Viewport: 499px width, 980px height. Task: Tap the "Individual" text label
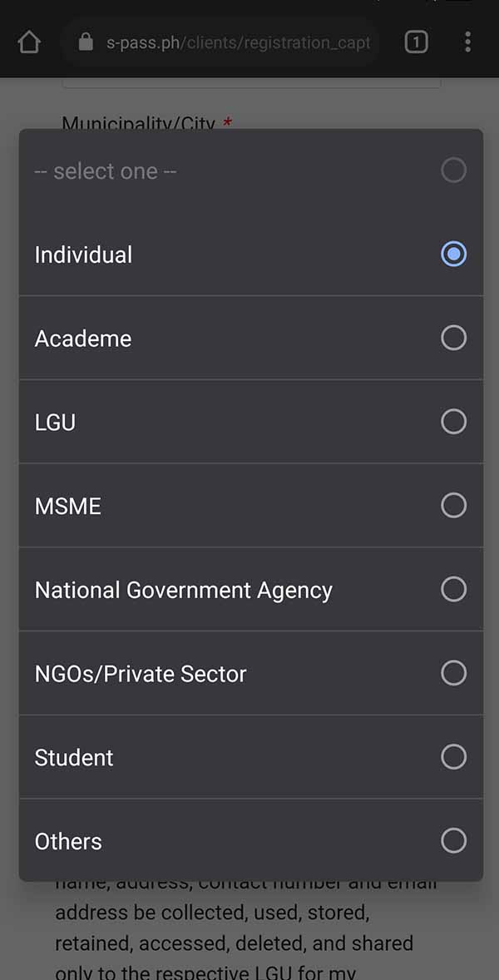(83, 255)
